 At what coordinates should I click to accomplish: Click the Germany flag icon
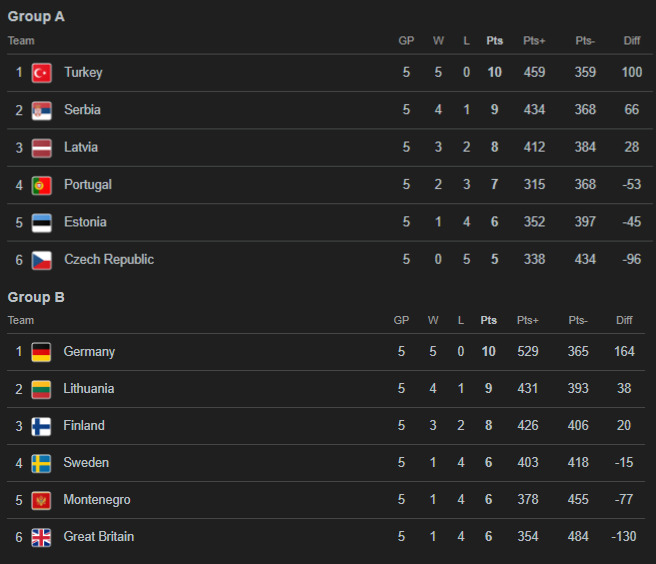click(x=41, y=352)
